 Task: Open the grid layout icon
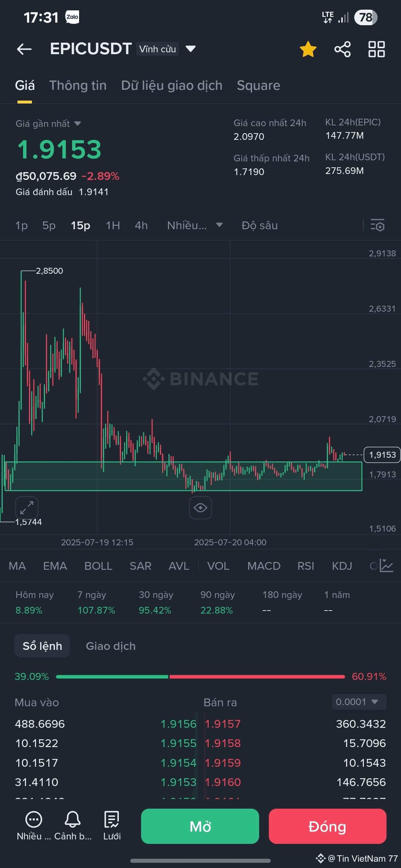coord(376,49)
